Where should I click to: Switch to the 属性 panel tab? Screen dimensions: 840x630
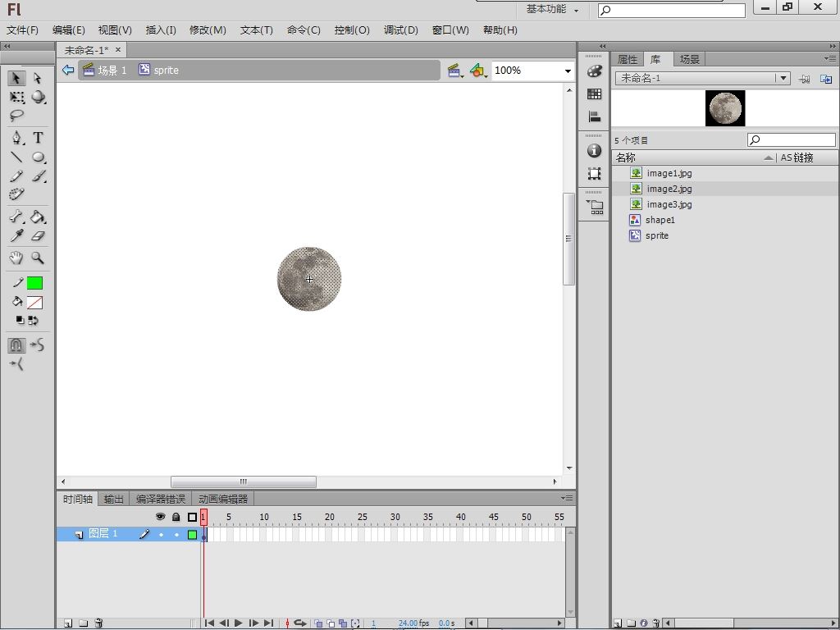[628, 59]
